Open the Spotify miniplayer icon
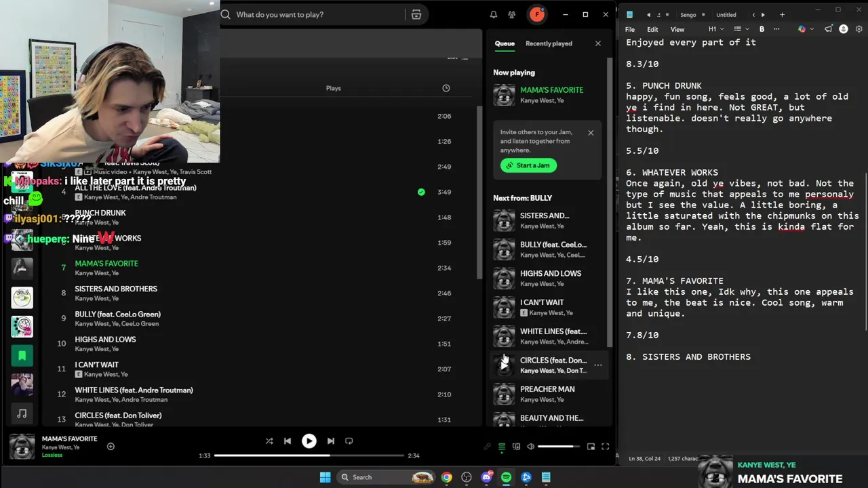 coord(591,446)
